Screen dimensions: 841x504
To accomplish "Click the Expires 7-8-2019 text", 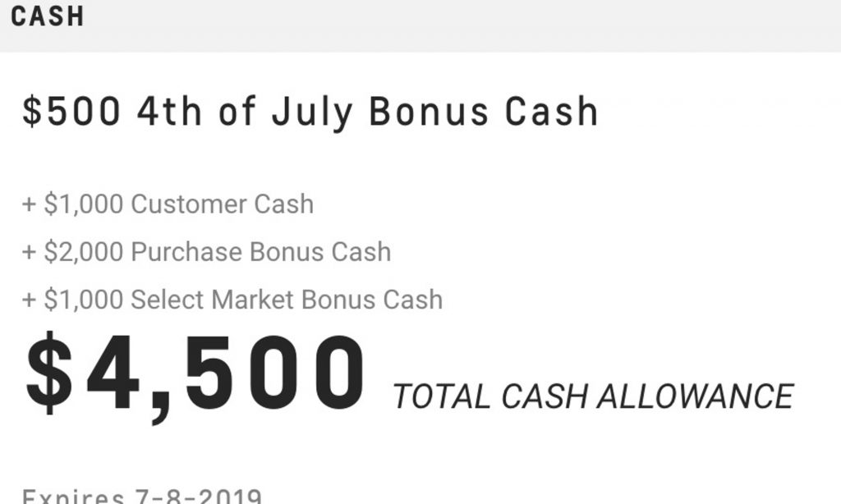I will click(142, 496).
